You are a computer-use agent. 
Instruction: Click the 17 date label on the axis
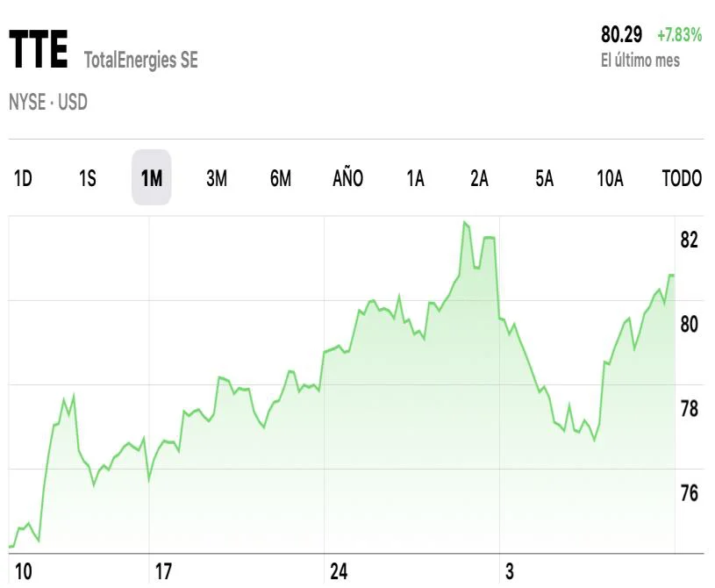click(163, 573)
